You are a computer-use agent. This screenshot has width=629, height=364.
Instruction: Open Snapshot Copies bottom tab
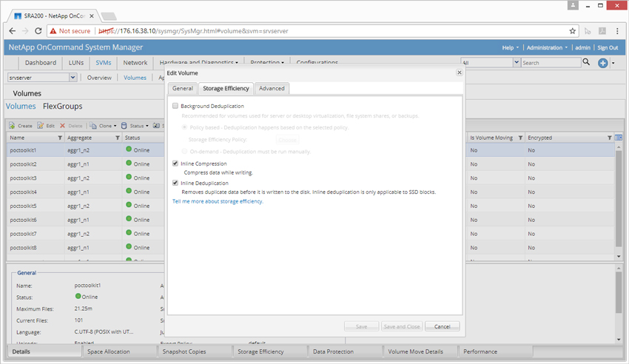pos(195,351)
